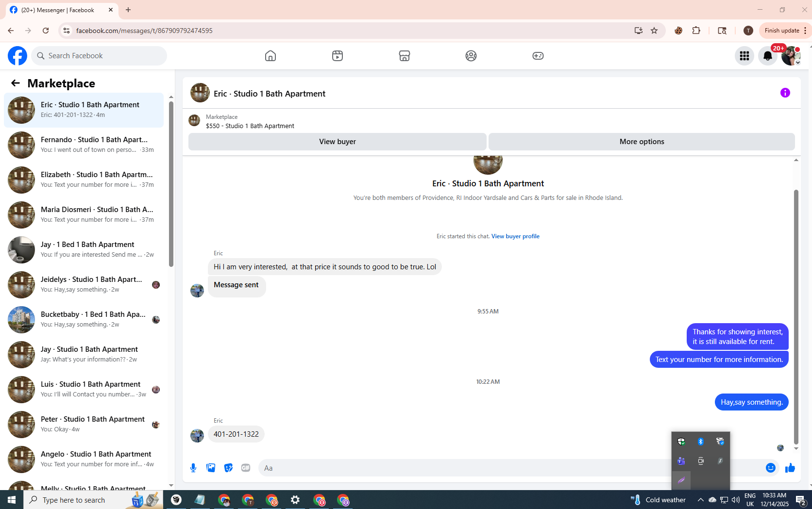Click Eric's avatar beside 401-201-1322 message

point(197,436)
